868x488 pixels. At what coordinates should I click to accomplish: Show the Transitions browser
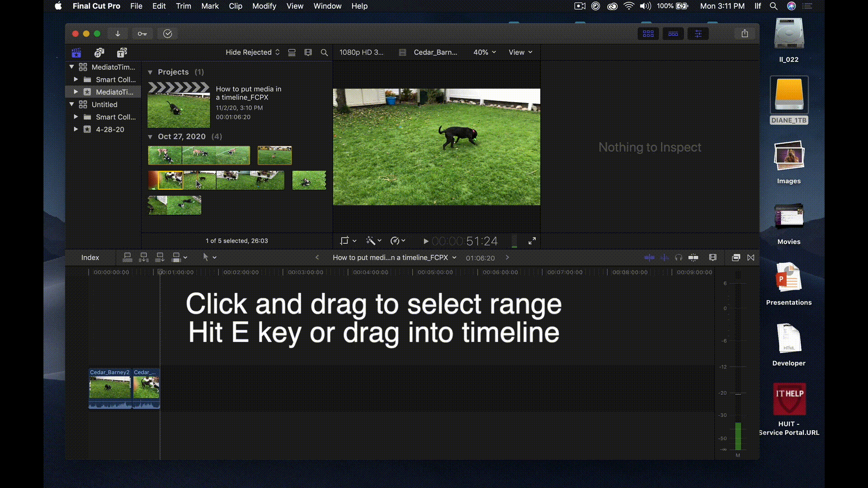[x=751, y=258]
